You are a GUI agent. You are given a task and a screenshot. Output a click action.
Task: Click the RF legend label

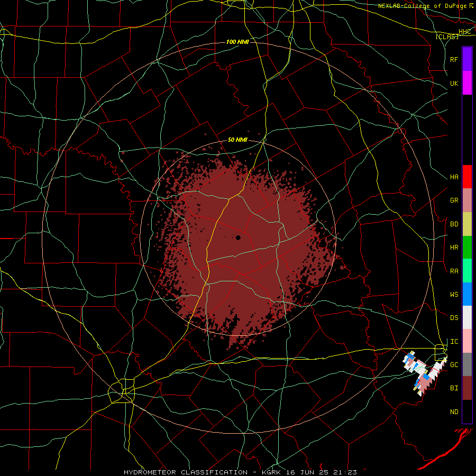pyautogui.click(x=454, y=59)
